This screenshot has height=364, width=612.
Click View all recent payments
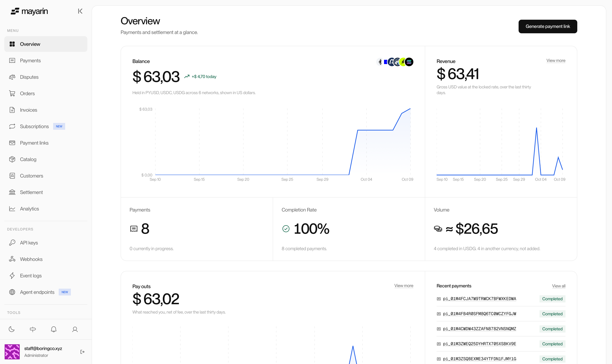(558, 286)
